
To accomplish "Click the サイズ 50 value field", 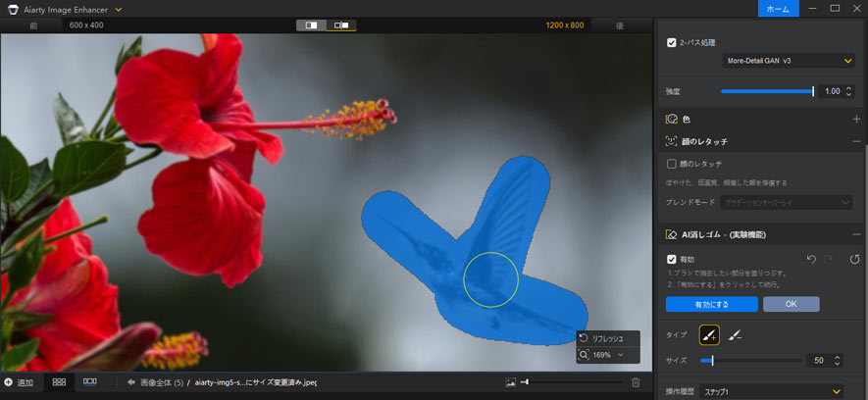I will coord(820,360).
